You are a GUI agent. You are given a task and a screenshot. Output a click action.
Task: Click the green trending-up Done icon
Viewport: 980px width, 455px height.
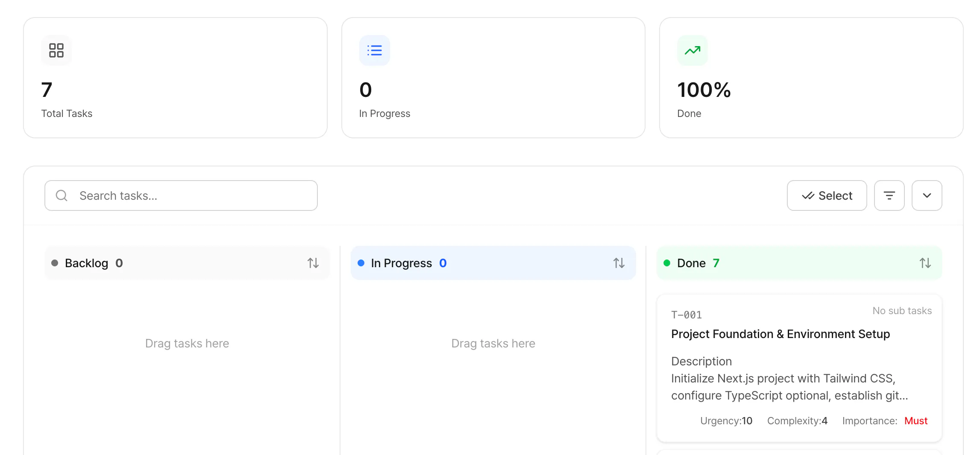[x=692, y=50]
